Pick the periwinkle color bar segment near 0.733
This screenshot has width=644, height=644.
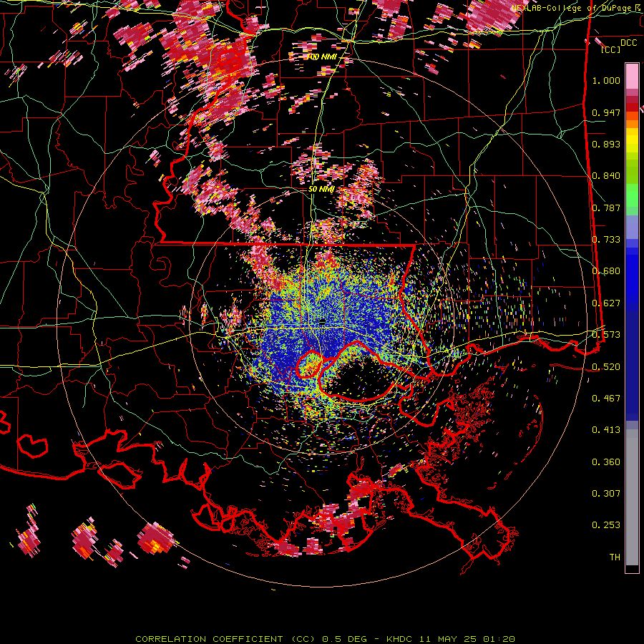632,228
